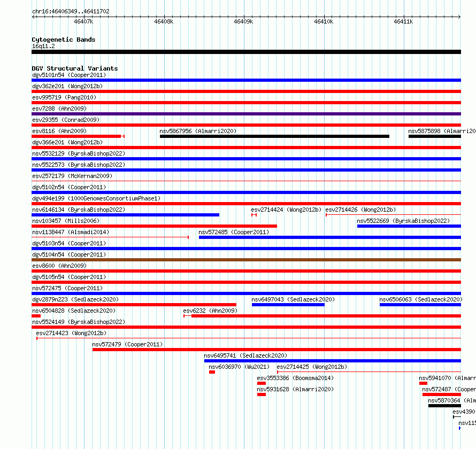Click dgv5102n54 (Cooper2011) label
Image resolution: width=476 pixels, height=449 pixels.
[69, 187]
